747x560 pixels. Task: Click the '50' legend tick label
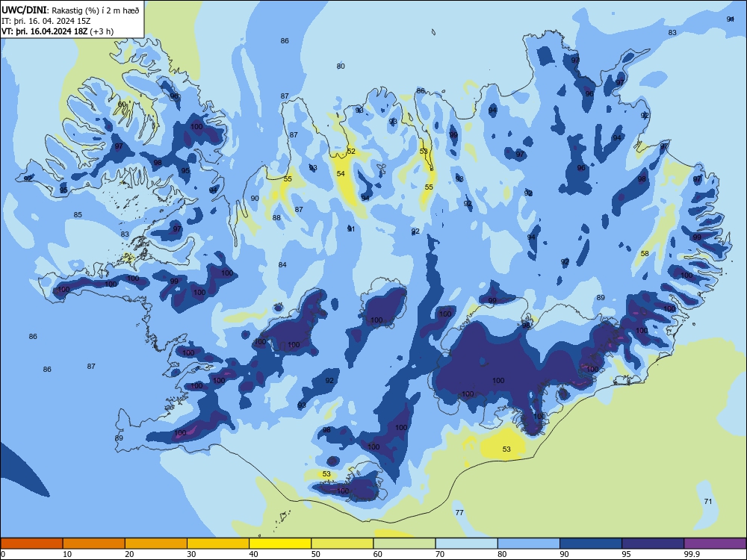pyautogui.click(x=316, y=554)
